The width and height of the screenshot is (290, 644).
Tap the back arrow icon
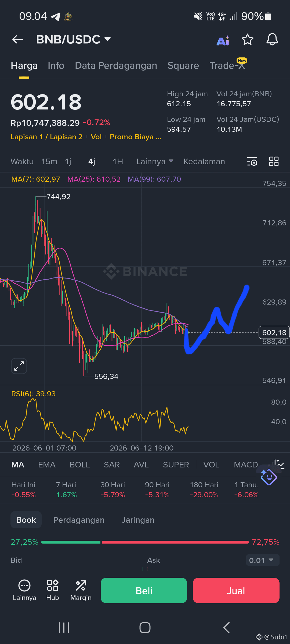point(17,39)
